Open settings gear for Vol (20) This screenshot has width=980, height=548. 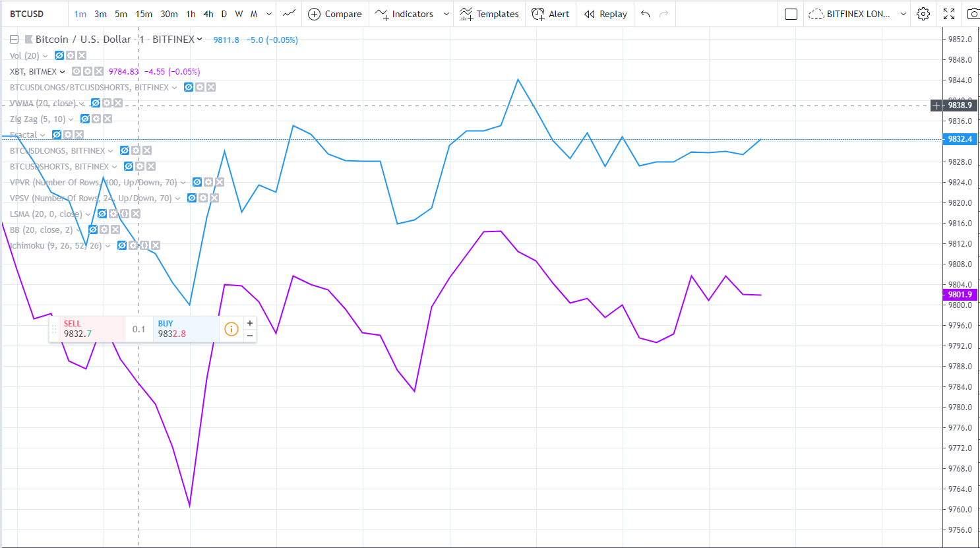pyautogui.click(x=71, y=55)
